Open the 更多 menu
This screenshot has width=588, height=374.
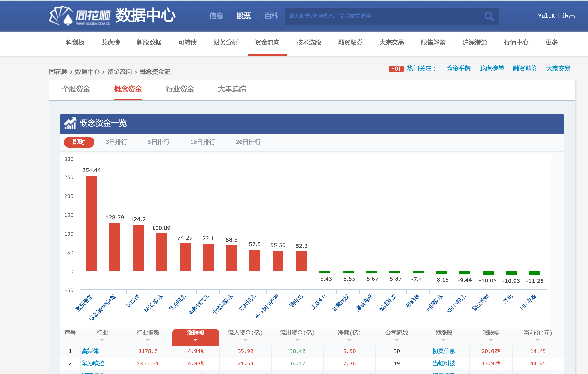(552, 42)
